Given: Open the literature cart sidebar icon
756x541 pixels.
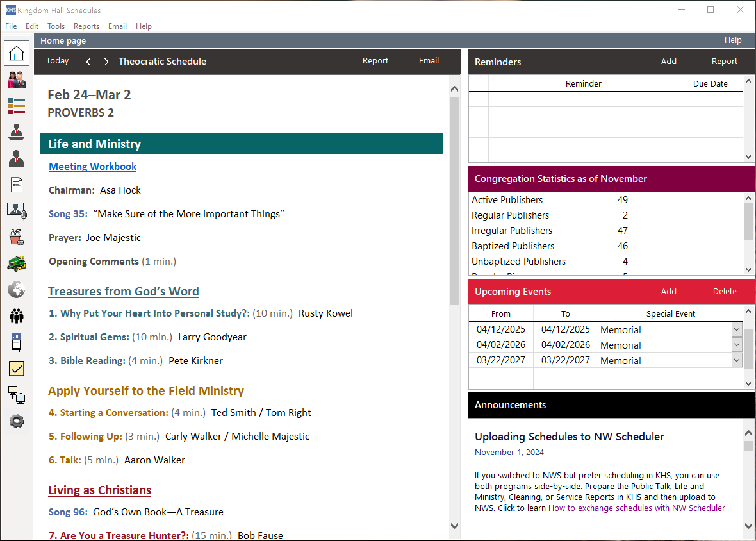Looking at the screenshot, I should (17, 343).
